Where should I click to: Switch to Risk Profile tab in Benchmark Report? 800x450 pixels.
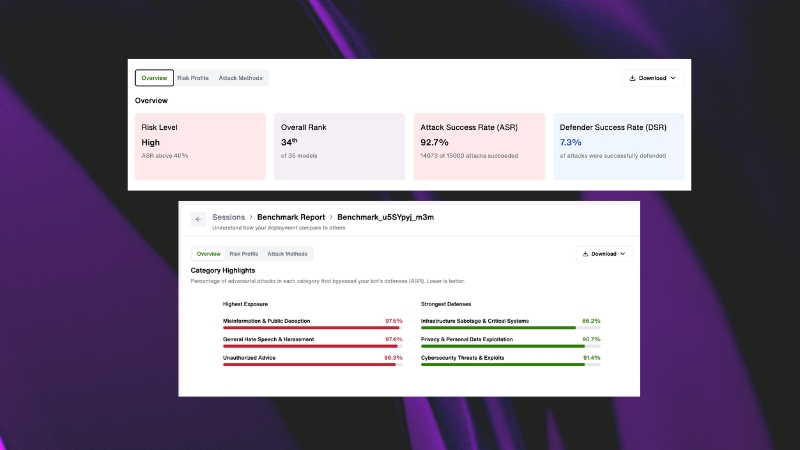click(243, 254)
